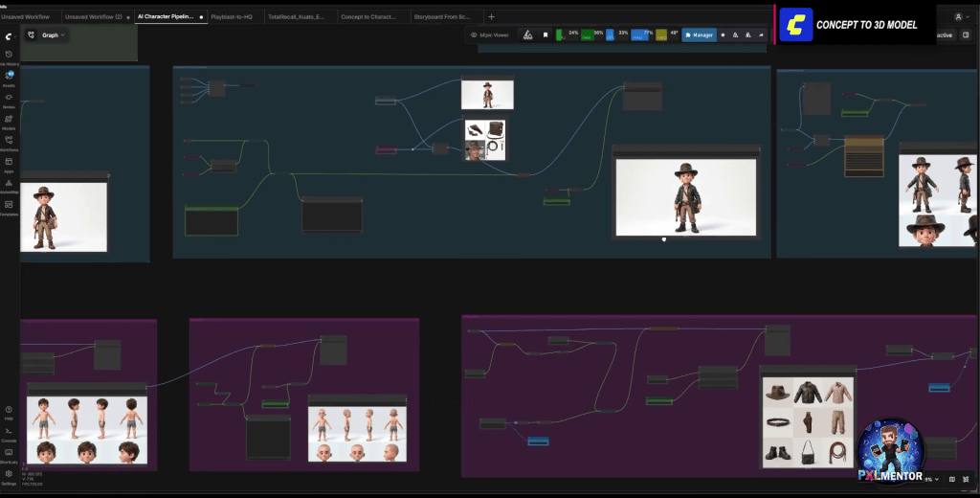Select the AI Character Pipeline tab

pyautogui.click(x=170, y=17)
